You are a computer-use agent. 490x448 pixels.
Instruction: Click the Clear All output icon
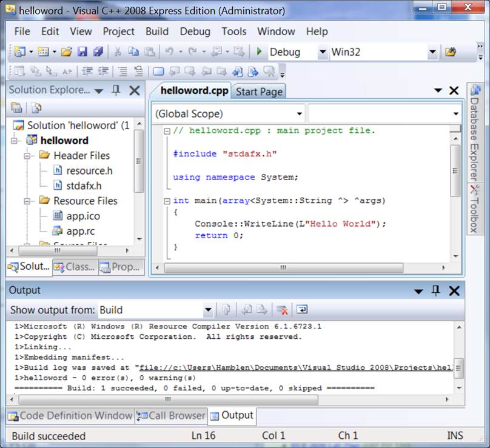(x=282, y=310)
